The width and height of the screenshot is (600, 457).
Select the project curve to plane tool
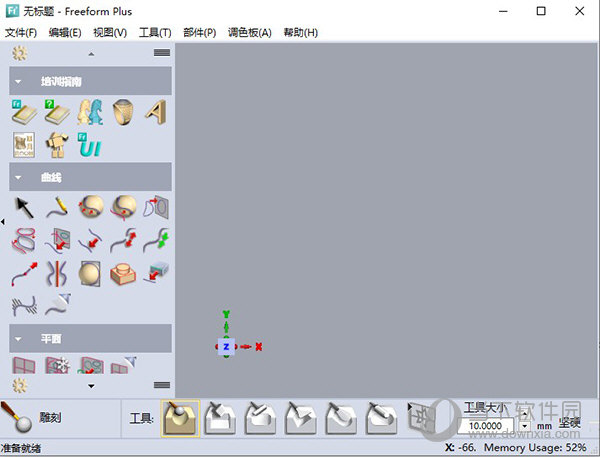point(156,207)
